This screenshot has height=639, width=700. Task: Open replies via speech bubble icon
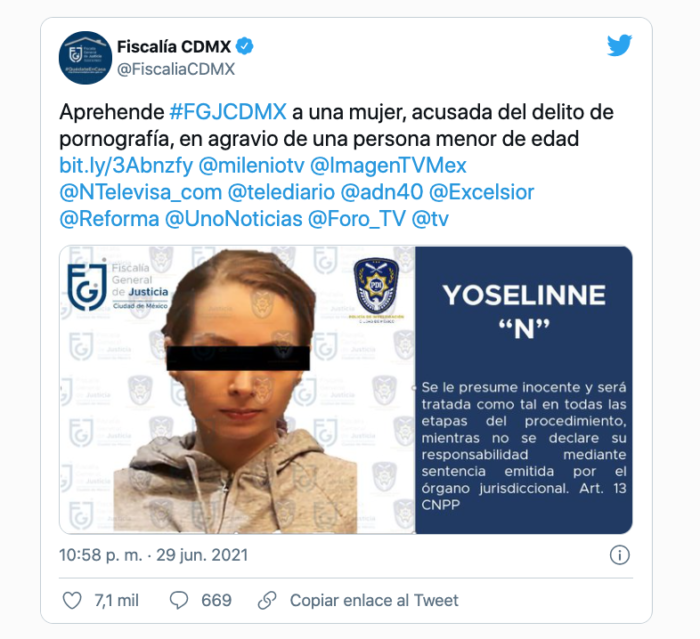[x=179, y=600]
